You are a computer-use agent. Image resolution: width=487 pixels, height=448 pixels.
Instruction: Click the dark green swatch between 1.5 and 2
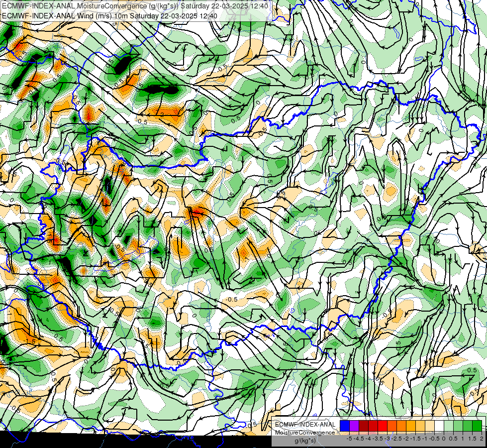click(477, 426)
